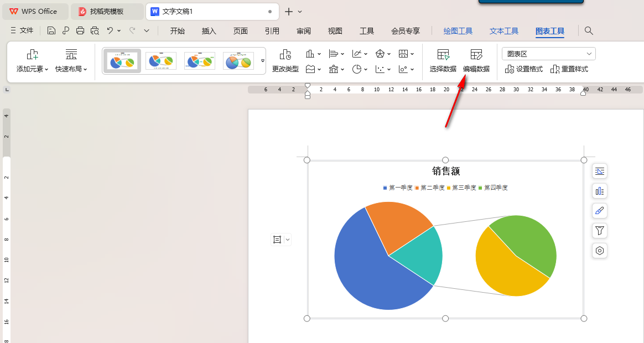The width and height of the screenshot is (644, 343).
Task: Expand the quick access toolbar customize arrow
Action: pyautogui.click(x=147, y=30)
